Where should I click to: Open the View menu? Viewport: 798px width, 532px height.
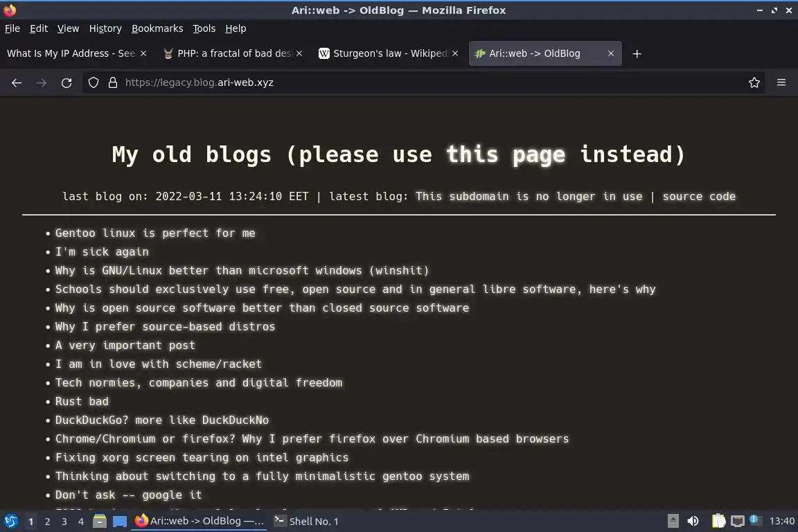pos(68,28)
